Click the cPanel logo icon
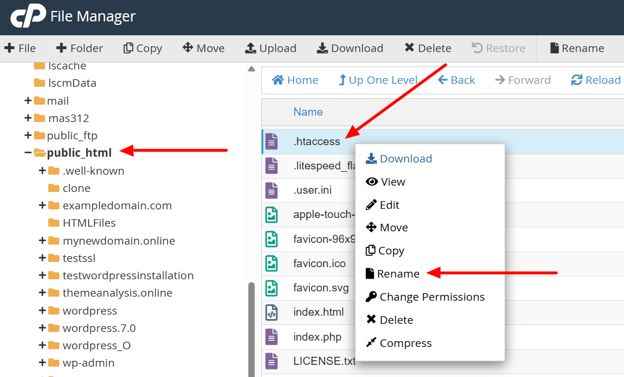 28,16
